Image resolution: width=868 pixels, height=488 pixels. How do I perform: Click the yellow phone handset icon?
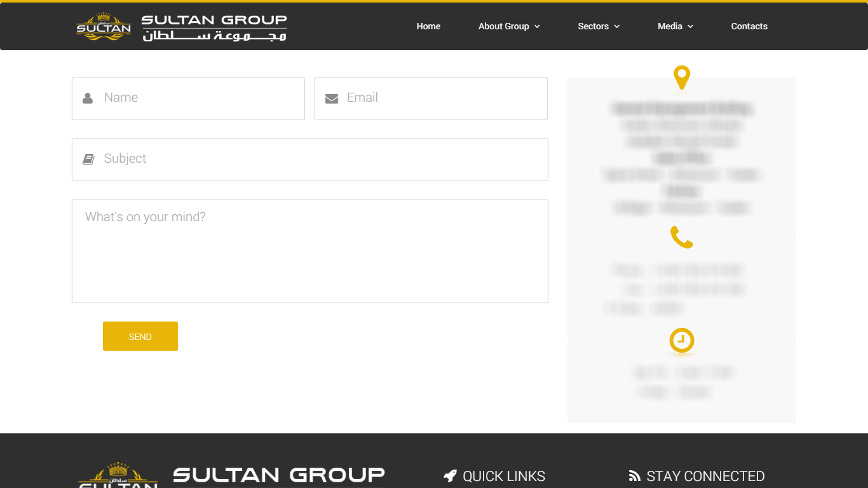point(681,237)
